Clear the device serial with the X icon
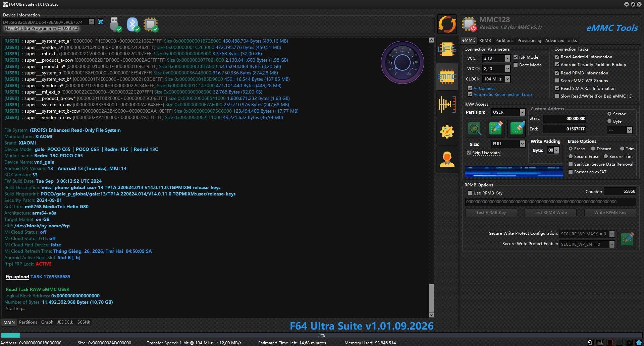644x346 pixels. pyautogui.click(x=100, y=22)
